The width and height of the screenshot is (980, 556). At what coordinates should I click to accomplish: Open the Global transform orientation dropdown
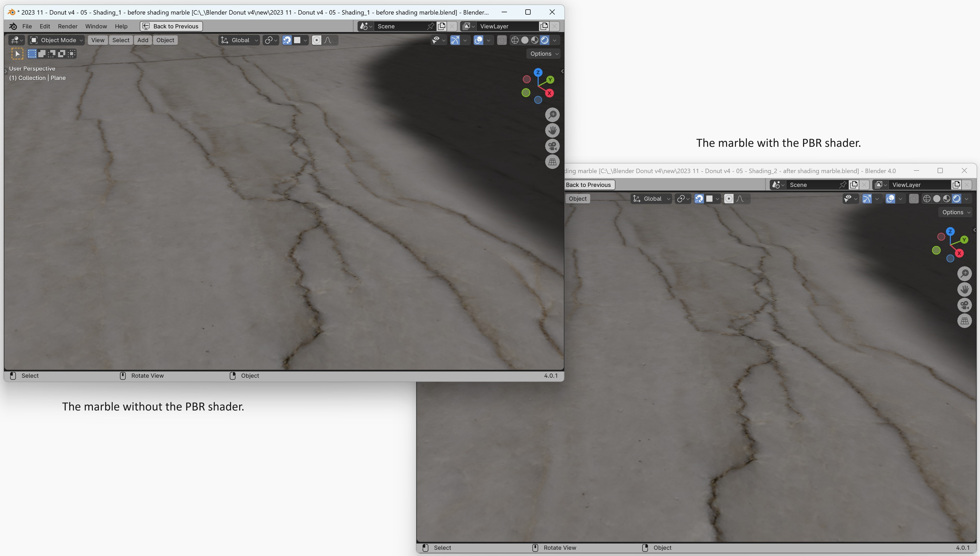(239, 40)
